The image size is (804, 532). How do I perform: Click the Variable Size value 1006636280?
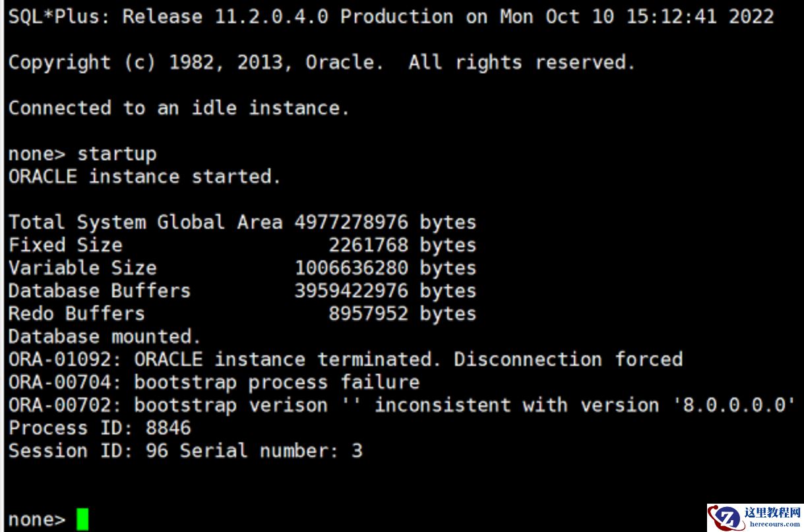coord(351,268)
